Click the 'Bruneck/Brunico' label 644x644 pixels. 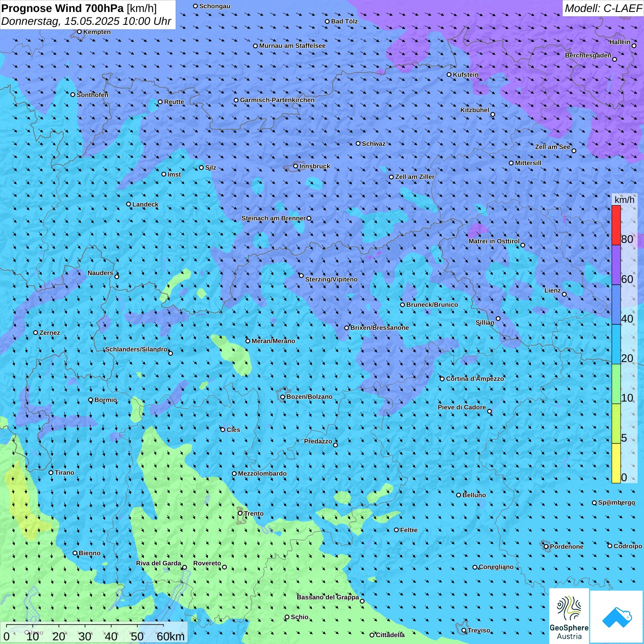(432, 305)
